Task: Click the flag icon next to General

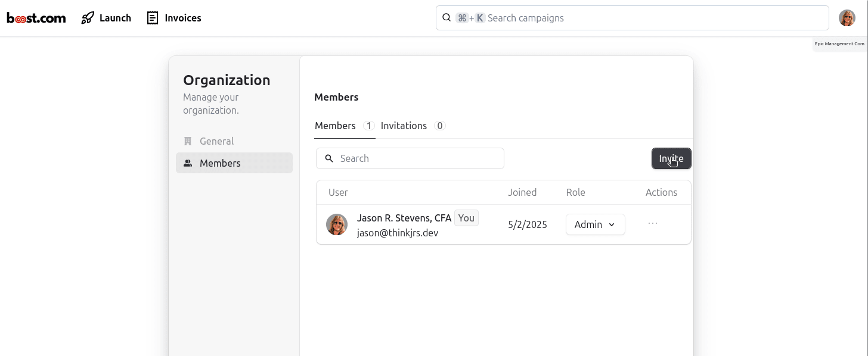Action: click(x=188, y=140)
